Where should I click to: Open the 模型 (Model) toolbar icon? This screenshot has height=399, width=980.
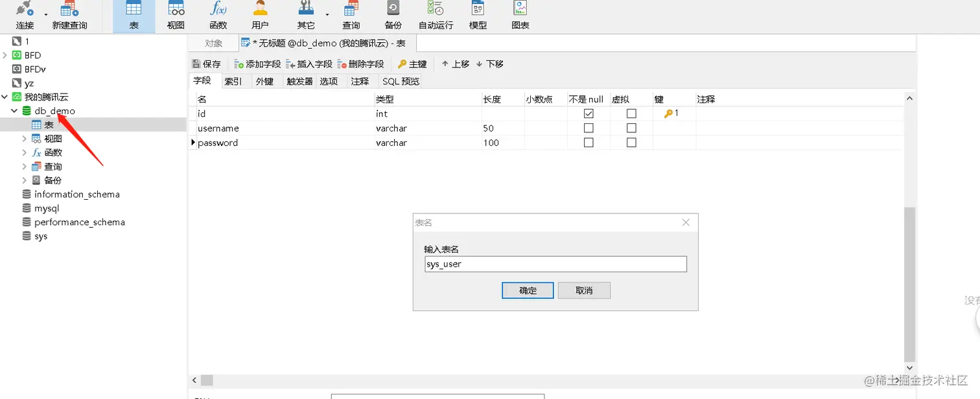click(478, 14)
